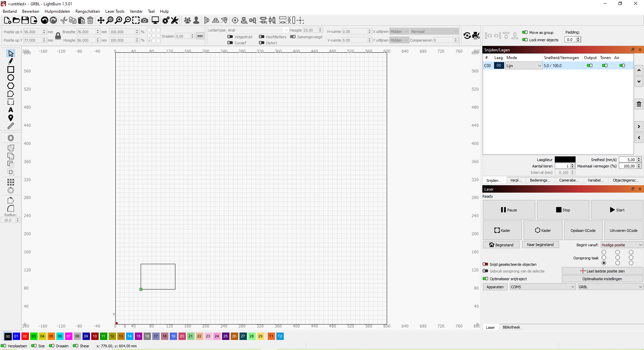Click the paste clipboard icon
This screenshot has width=644, height=350.
82,20
